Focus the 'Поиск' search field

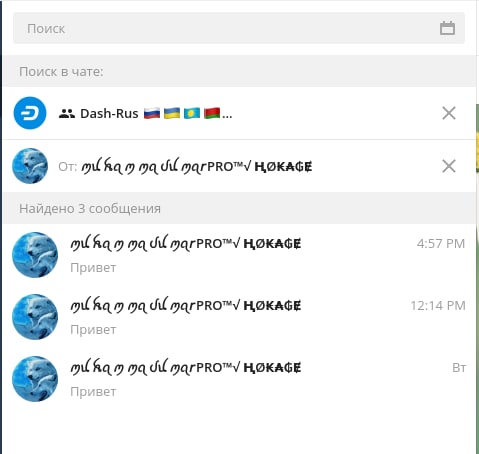click(x=239, y=28)
